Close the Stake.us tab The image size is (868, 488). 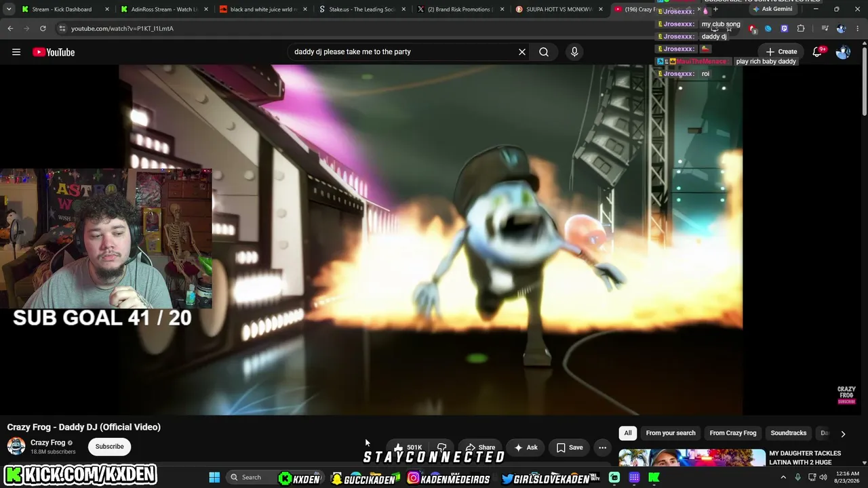point(403,9)
